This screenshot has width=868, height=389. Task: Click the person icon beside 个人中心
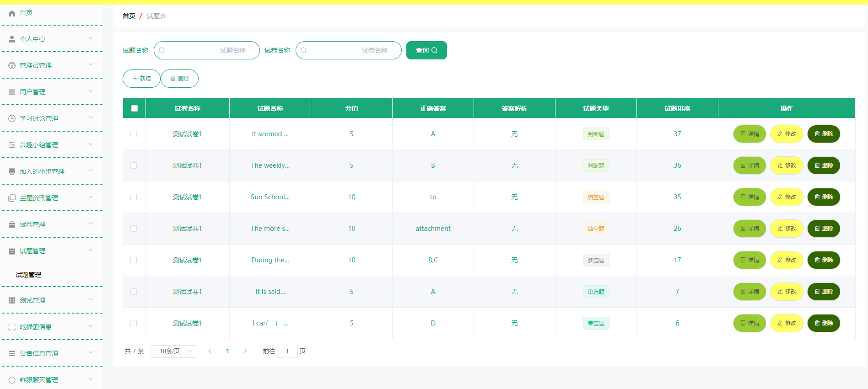[12, 39]
